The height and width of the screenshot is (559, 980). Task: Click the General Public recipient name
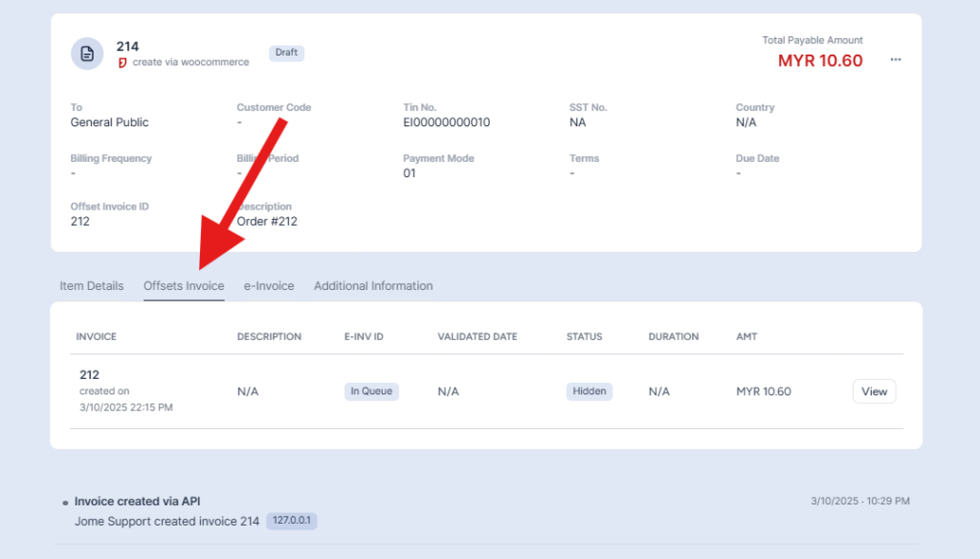[109, 123]
